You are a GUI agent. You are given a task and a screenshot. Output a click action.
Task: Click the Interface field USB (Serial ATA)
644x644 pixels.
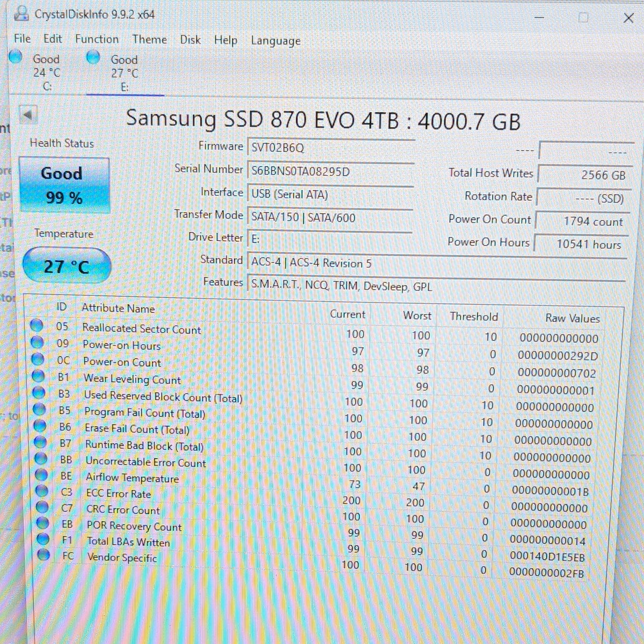pos(330,195)
